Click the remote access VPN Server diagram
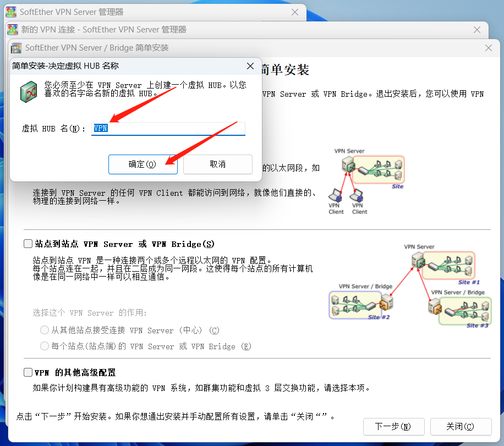The height and width of the screenshot is (446, 504). [x=366, y=181]
